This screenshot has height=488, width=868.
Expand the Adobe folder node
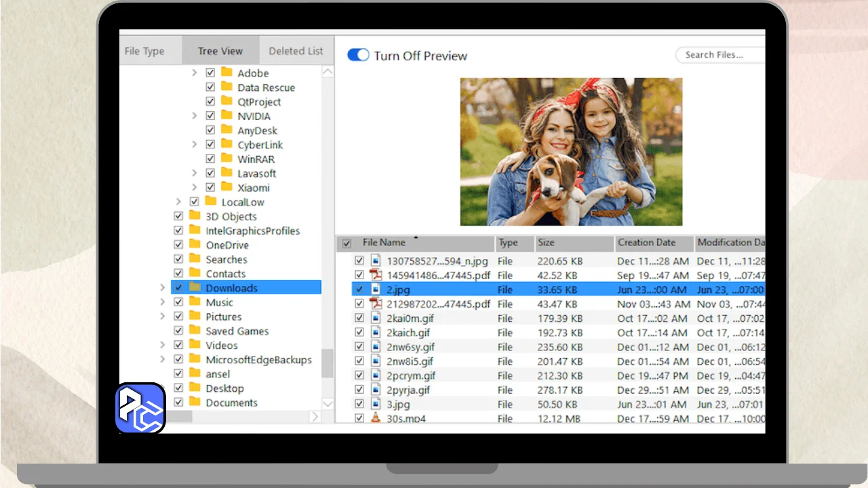(194, 73)
